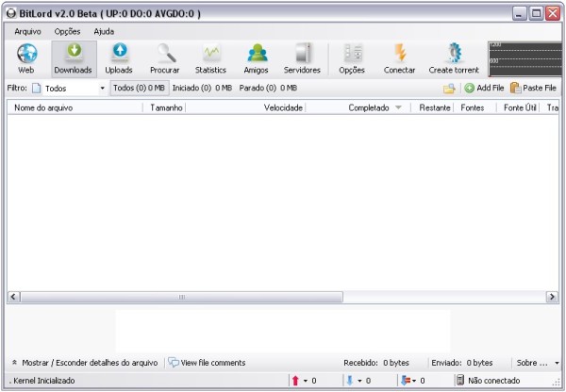Toggle Mostrar / Esconder detalhes do arquivo
Viewport: 566px width, 392px height.
[x=84, y=362]
